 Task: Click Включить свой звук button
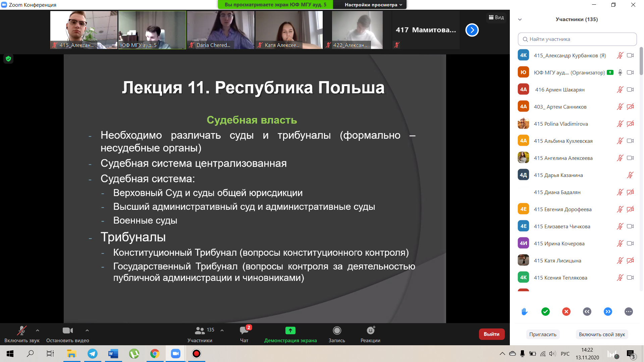[602, 334]
